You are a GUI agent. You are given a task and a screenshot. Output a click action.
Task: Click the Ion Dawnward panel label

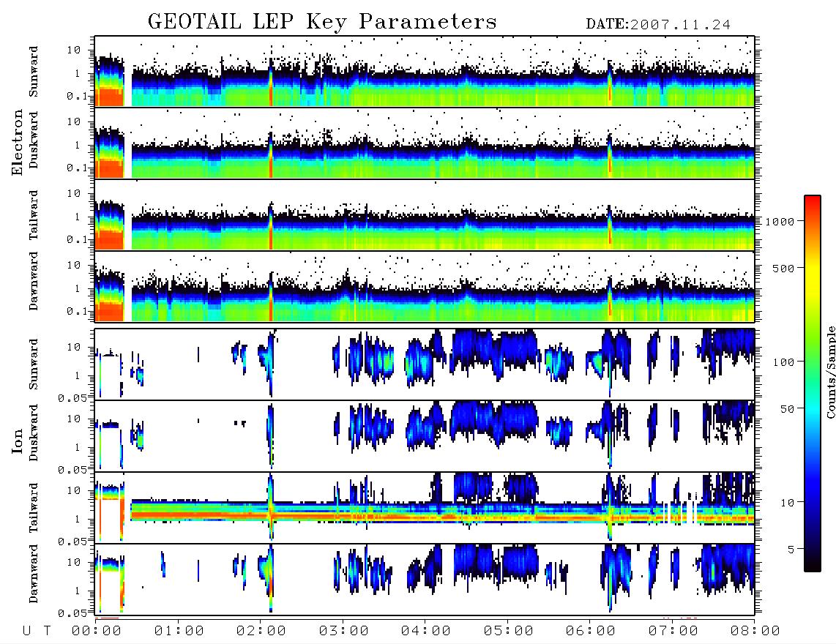click(34, 574)
